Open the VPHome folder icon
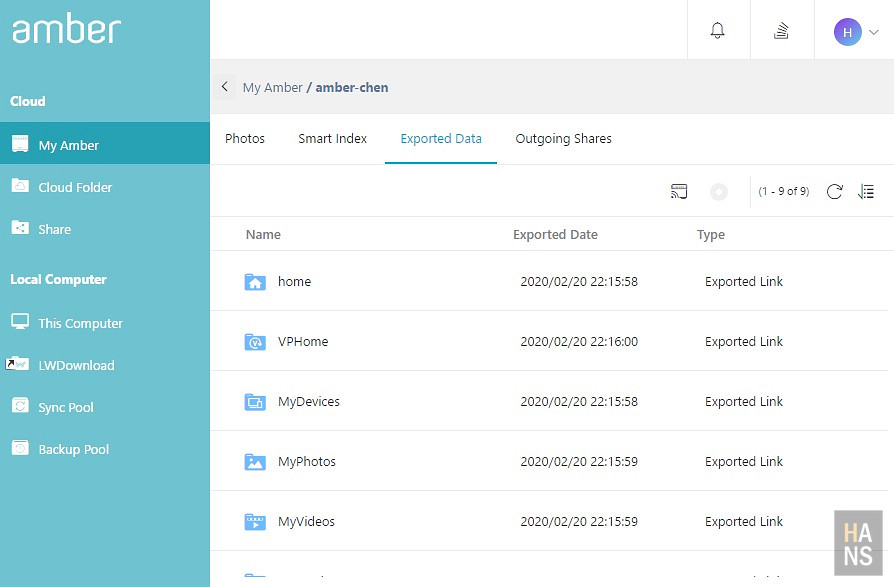Image resolution: width=894 pixels, height=587 pixels. click(x=255, y=341)
